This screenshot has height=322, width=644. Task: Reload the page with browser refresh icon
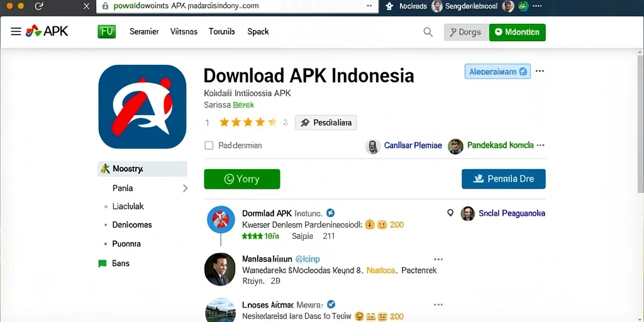pos(39,6)
